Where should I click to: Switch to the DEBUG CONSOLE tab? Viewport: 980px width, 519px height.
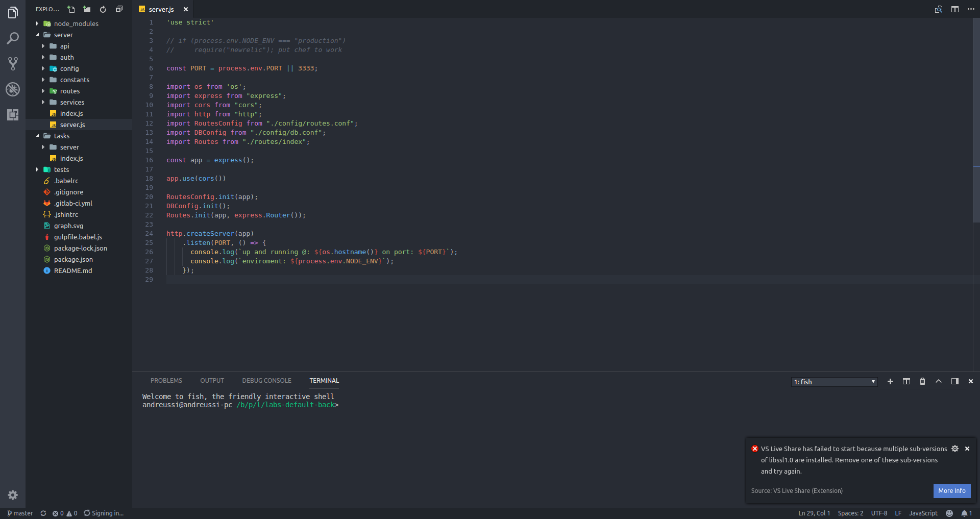(267, 381)
